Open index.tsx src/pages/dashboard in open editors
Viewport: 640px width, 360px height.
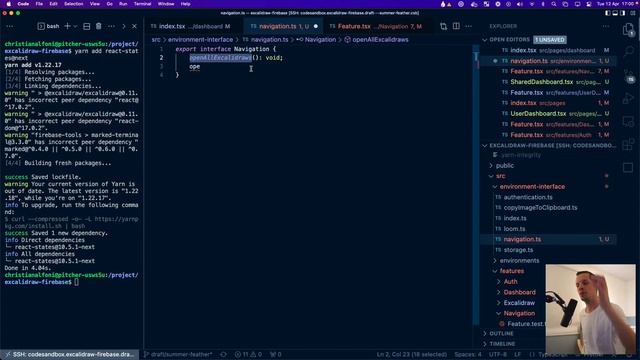tap(548, 50)
